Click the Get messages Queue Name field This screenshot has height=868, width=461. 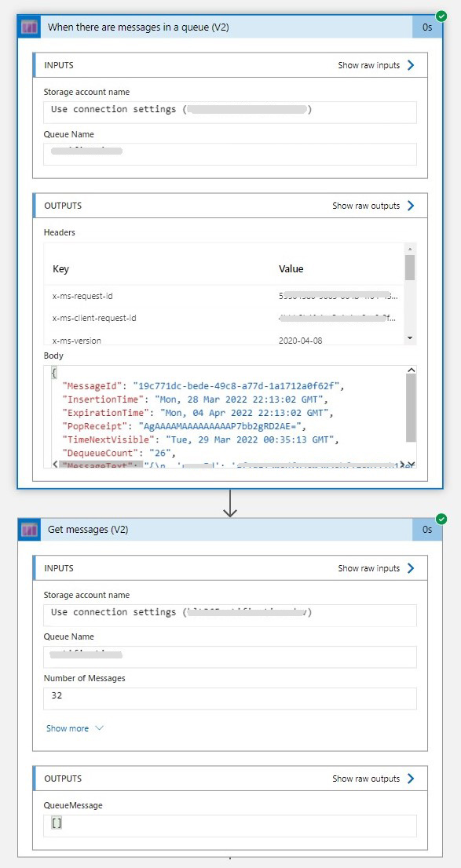tap(230, 657)
